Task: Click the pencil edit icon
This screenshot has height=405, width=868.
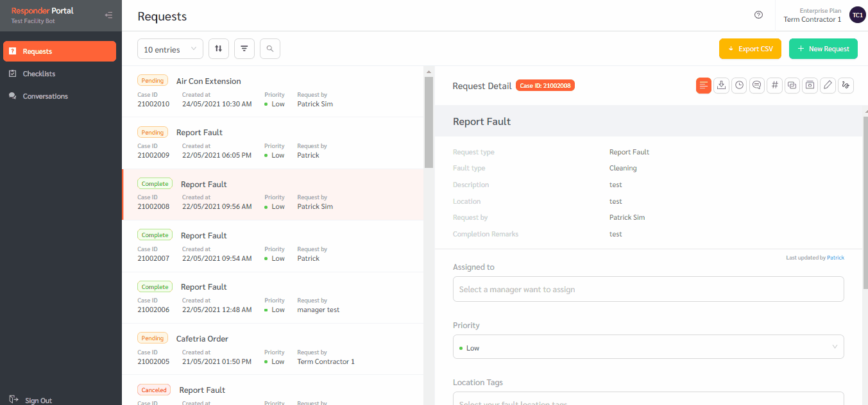Action: pyautogui.click(x=828, y=85)
